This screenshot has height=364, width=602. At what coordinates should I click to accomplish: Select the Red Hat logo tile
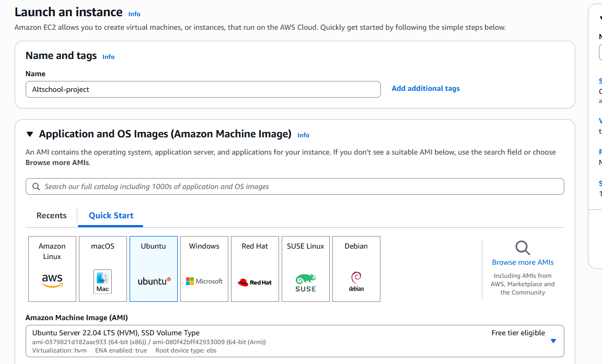click(x=255, y=269)
